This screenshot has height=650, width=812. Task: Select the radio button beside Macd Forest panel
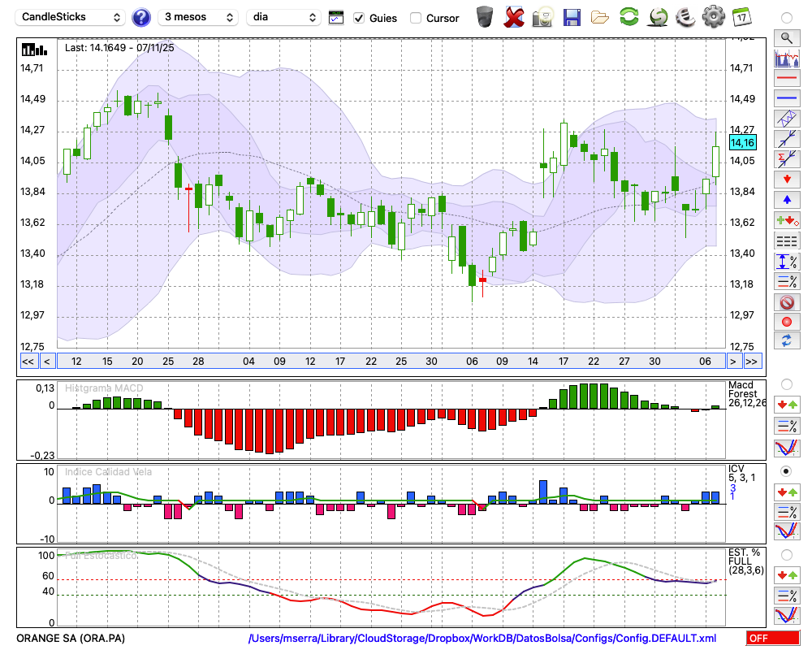(786, 383)
